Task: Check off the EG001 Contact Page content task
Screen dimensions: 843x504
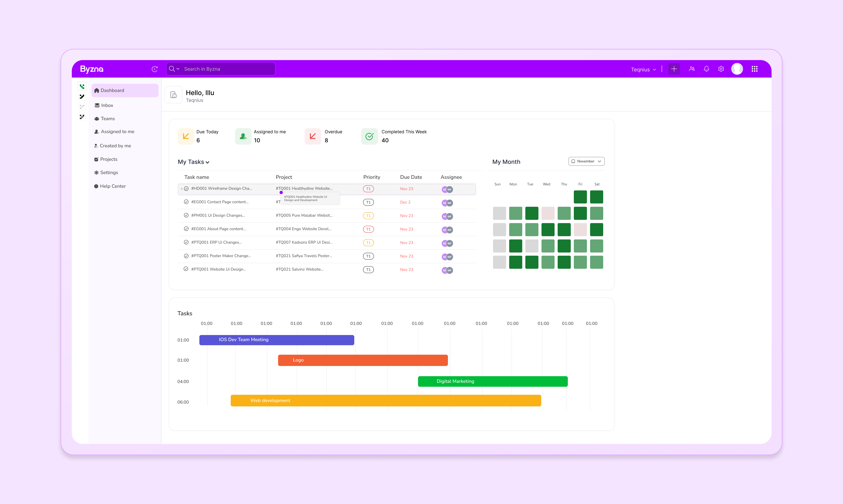Action: click(186, 202)
